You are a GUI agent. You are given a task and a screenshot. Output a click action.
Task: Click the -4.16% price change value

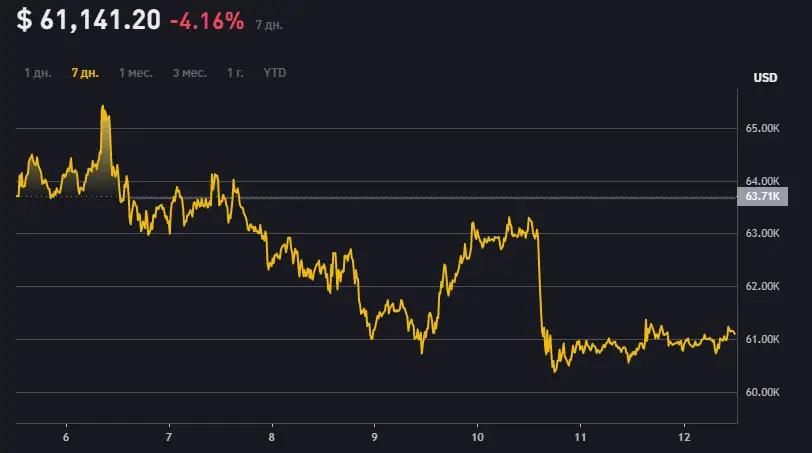click(205, 20)
